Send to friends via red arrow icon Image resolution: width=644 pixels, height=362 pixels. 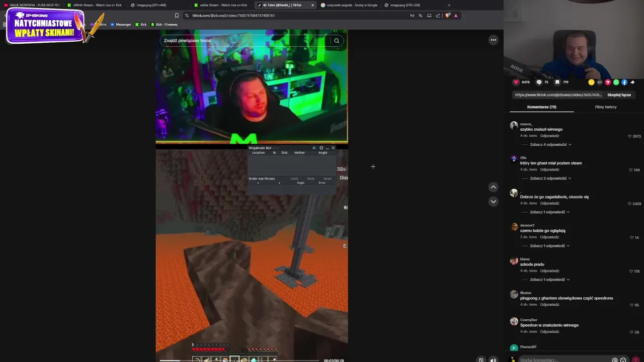pos(608,82)
